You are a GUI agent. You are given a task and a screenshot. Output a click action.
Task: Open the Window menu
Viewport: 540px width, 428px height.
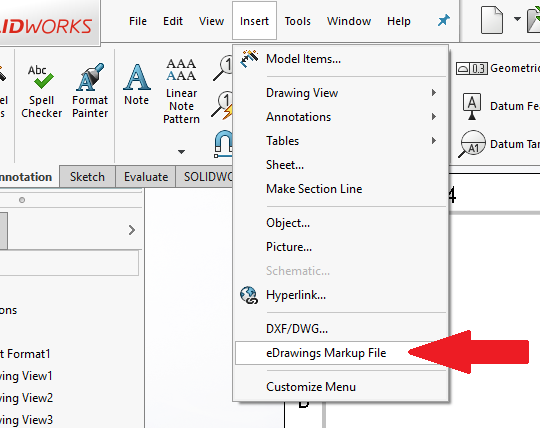(x=349, y=21)
